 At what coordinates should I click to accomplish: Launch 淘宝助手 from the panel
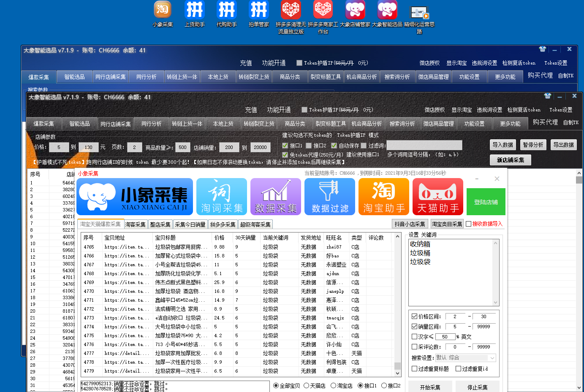(384, 196)
